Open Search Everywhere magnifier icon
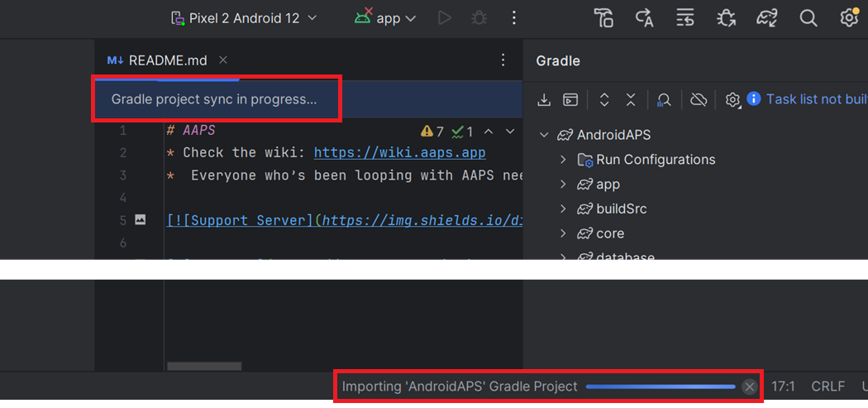This screenshot has width=868, height=408. (808, 17)
